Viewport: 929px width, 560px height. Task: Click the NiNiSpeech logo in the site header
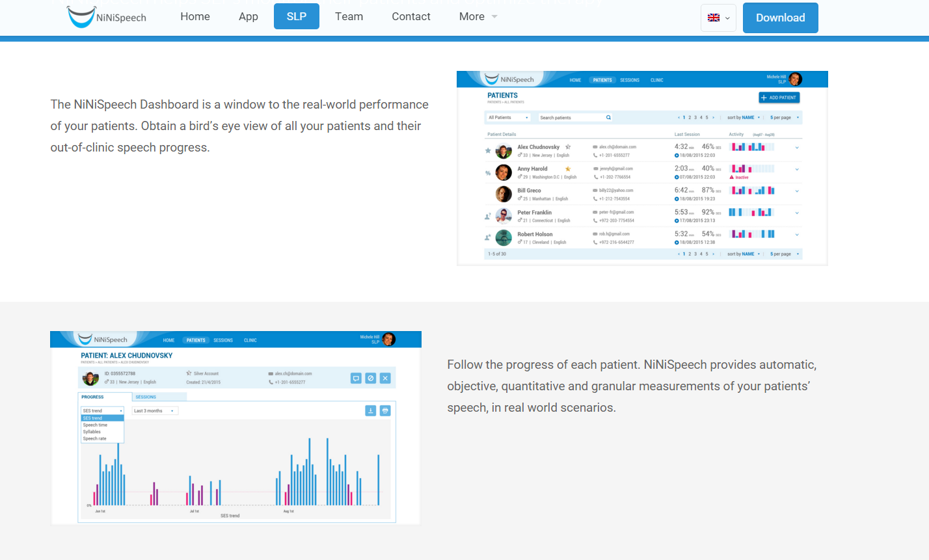pos(107,17)
